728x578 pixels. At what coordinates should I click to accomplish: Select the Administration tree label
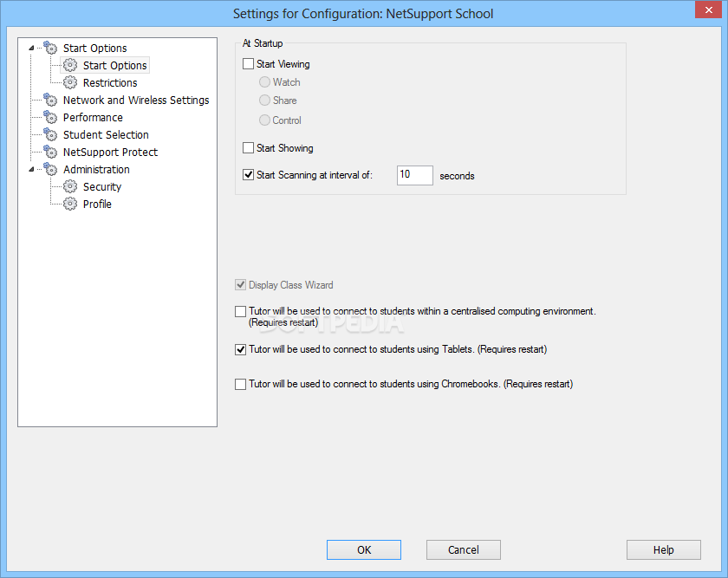[96, 170]
